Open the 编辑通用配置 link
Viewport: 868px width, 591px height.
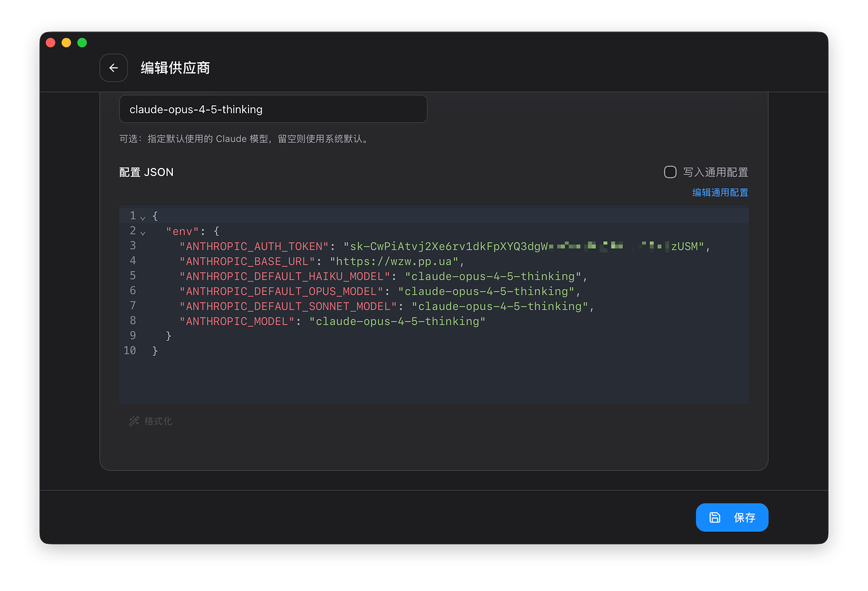(720, 192)
